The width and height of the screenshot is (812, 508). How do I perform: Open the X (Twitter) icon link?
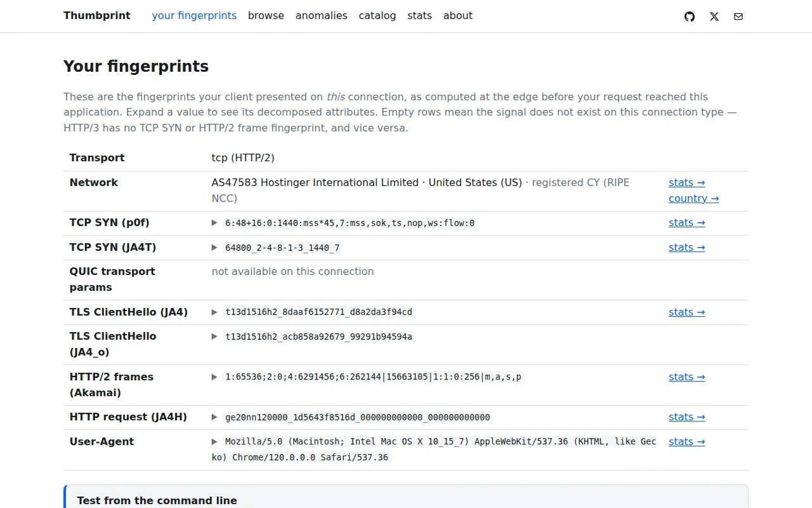[714, 17]
